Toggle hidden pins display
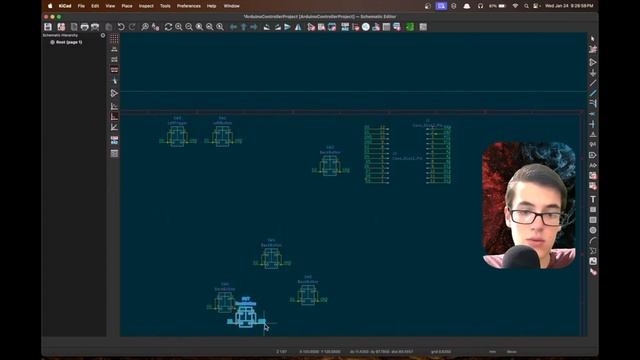The image size is (640, 360). tap(114, 93)
